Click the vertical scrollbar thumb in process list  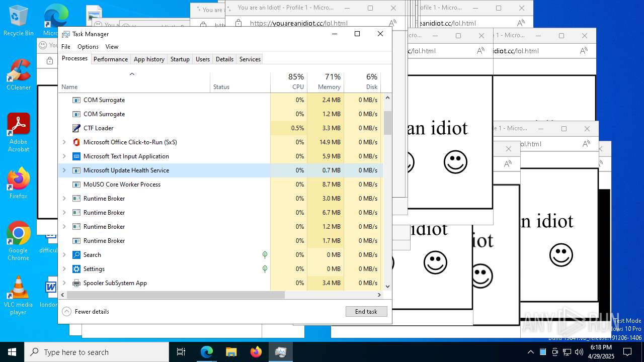(387, 123)
